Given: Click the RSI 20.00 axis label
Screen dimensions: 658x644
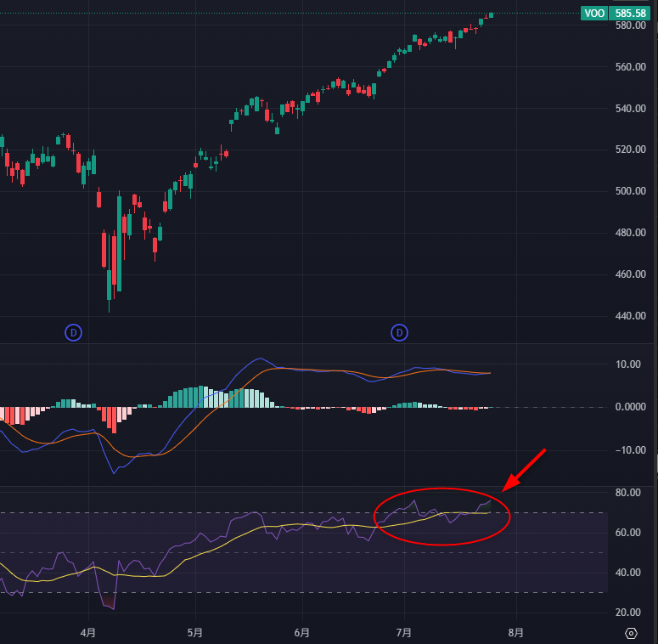Looking at the screenshot, I should point(627,612).
